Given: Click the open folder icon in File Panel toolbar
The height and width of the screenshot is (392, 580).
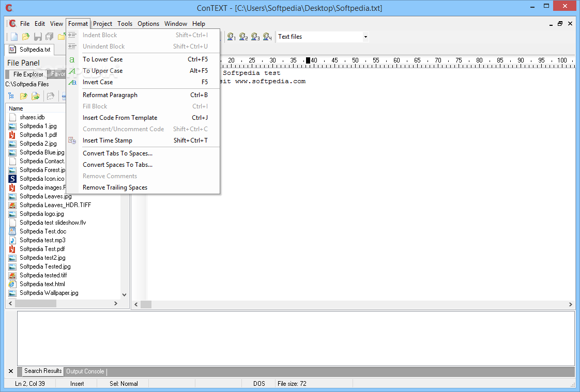Looking at the screenshot, I should [23, 96].
